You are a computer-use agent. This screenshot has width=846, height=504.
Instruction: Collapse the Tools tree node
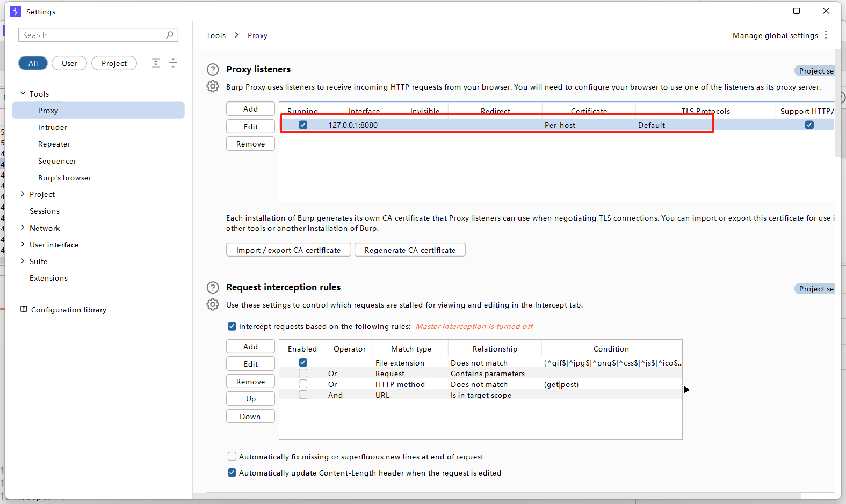point(23,93)
